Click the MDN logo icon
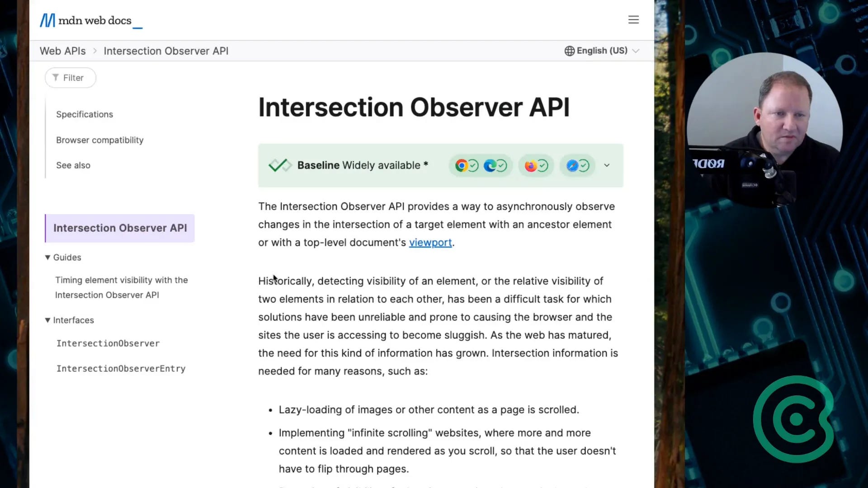 pos(47,20)
